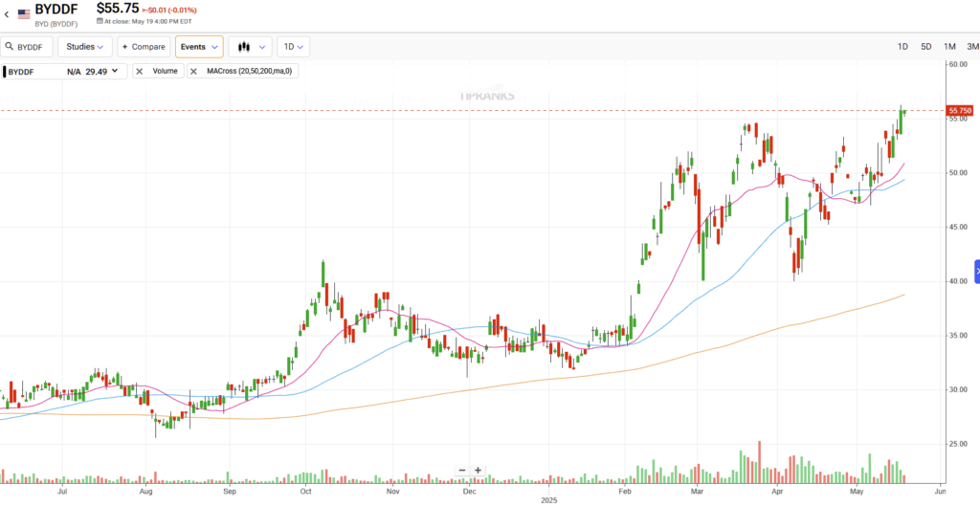The width and height of the screenshot is (980, 506).
Task: Click the Volume study label
Action: 165,71
